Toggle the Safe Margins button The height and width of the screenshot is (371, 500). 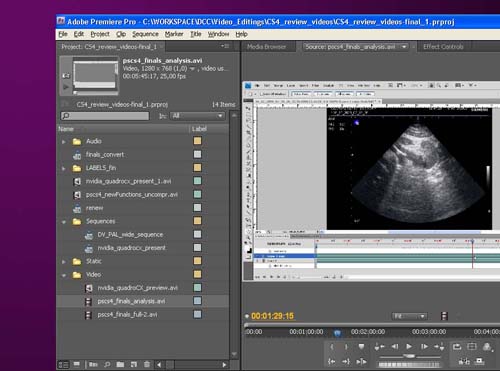472,347
